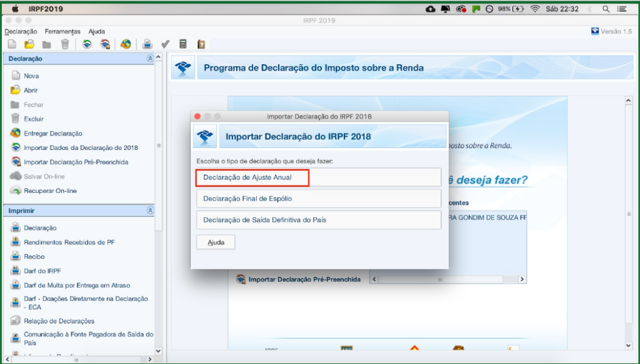This screenshot has width=640, height=364.
Task: Click the battery status in menu bar
Action: point(511,9)
